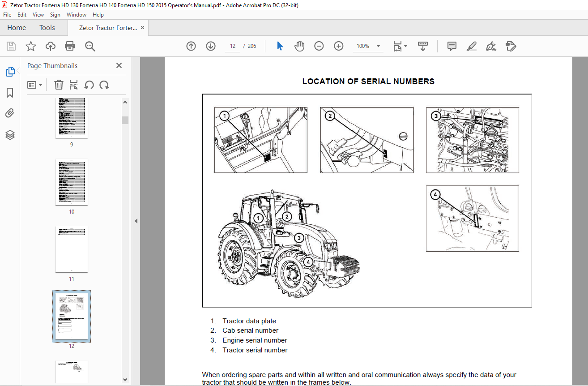Activate the Hand pan tool
588x386 pixels.
pyautogui.click(x=299, y=46)
